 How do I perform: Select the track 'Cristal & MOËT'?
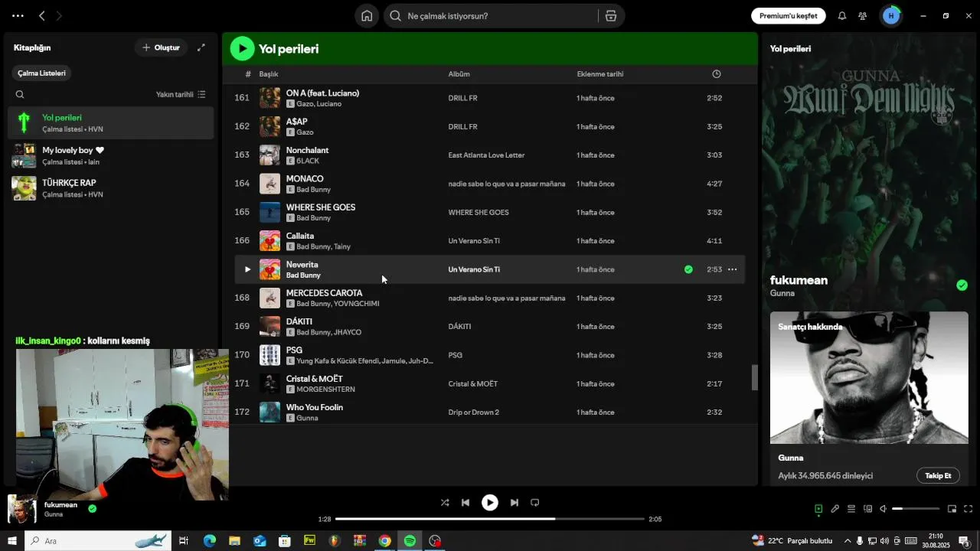[x=315, y=379]
